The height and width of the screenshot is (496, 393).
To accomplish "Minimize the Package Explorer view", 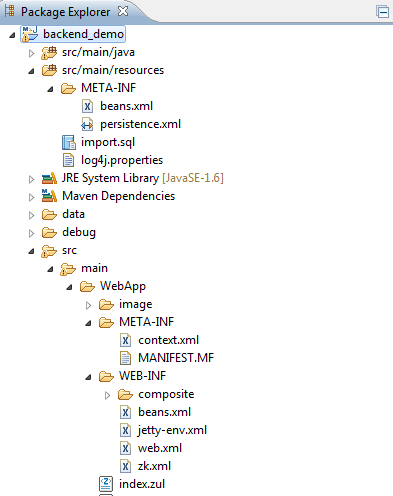I will pyautogui.click(x=383, y=12).
